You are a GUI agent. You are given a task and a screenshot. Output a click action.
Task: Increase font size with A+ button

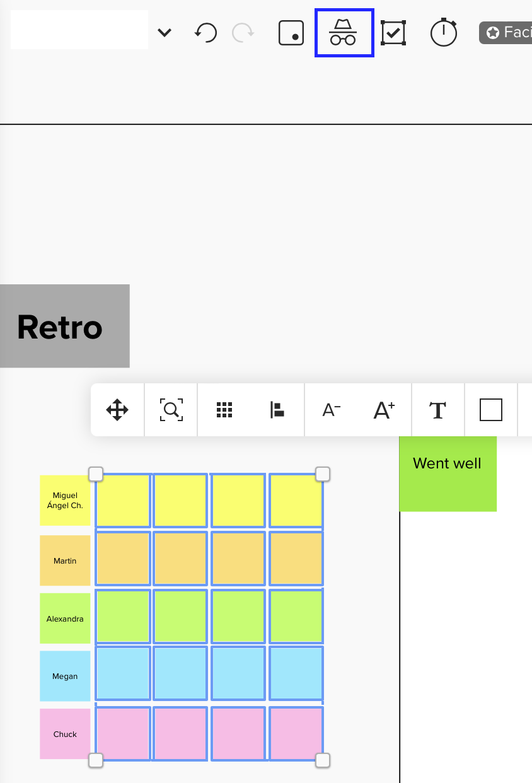coord(385,410)
